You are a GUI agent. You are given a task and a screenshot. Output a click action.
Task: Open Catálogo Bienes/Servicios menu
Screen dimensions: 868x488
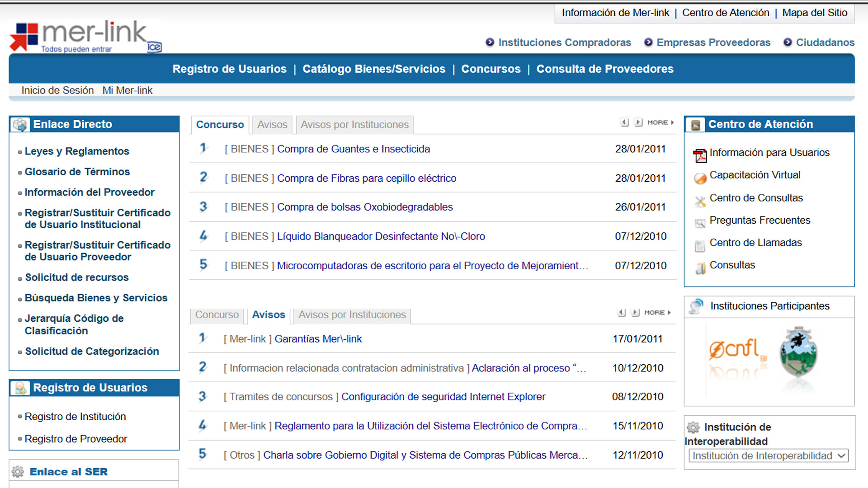373,69
